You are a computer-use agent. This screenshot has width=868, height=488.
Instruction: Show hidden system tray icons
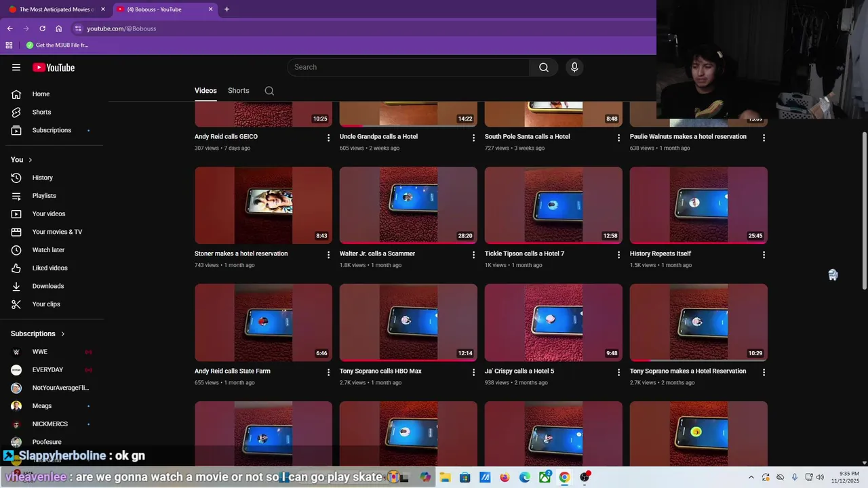(x=751, y=477)
